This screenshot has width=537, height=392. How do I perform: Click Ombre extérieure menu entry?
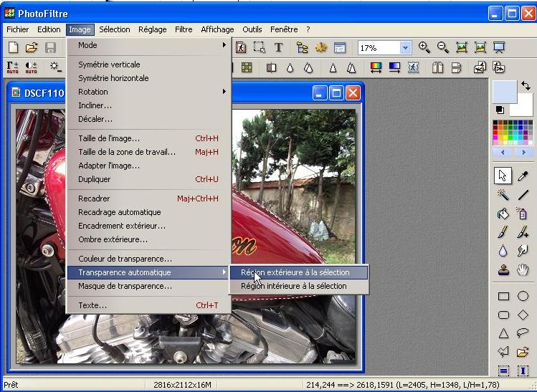pyautogui.click(x=148, y=239)
